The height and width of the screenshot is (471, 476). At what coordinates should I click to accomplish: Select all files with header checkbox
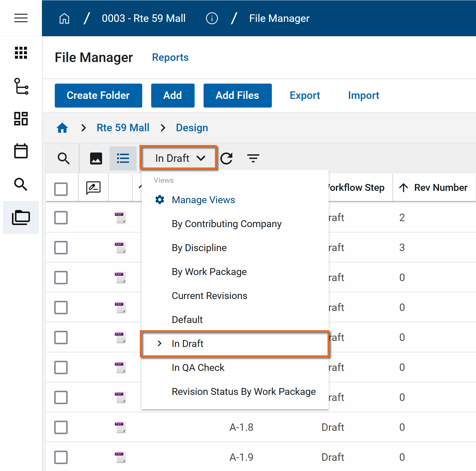61,189
